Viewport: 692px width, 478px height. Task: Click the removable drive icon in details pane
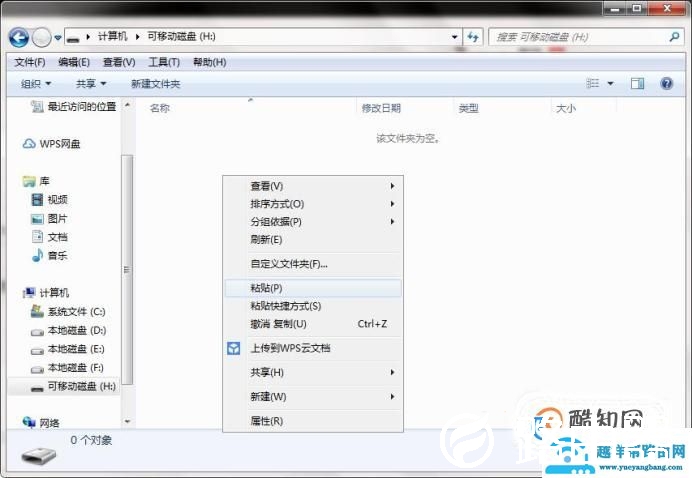pos(39,455)
